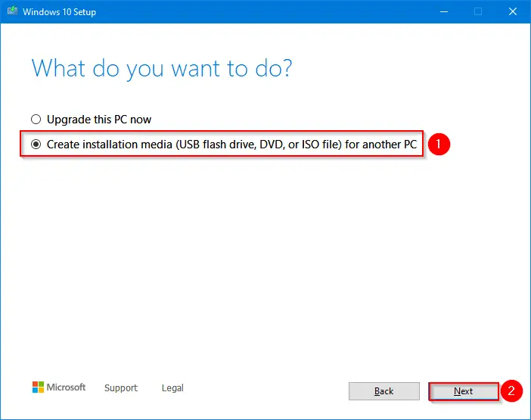
Task: Go back with the Back button
Action: point(384,391)
